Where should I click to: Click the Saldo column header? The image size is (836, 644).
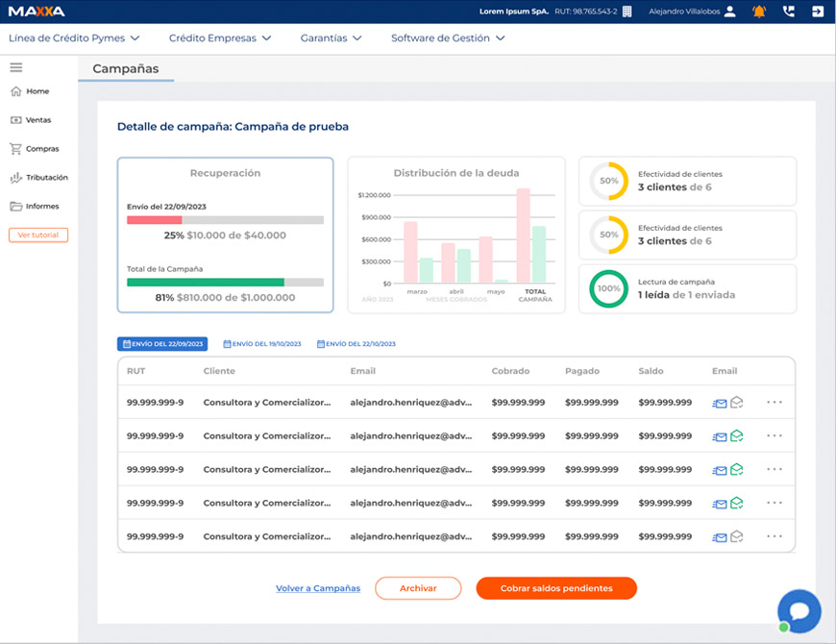pos(651,371)
